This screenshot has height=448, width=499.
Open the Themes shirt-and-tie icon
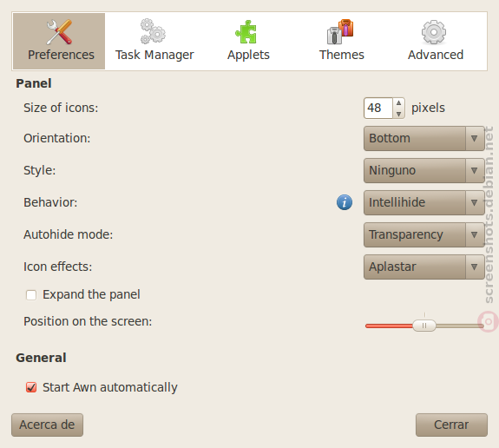click(x=340, y=31)
